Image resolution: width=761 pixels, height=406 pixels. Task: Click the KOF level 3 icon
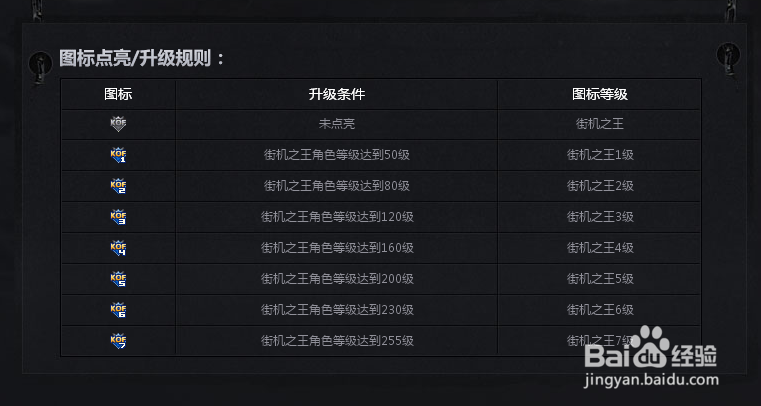118,217
